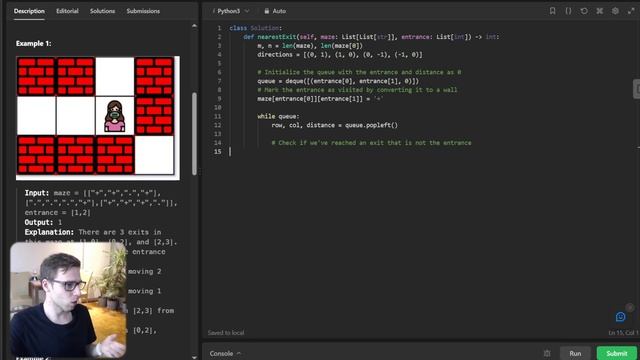Open editor settings gear icon

[615, 11]
